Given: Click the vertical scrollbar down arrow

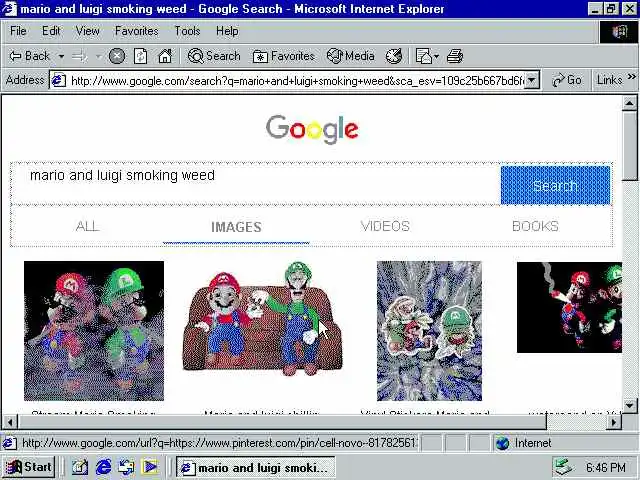Looking at the screenshot, I should (x=629, y=406).
